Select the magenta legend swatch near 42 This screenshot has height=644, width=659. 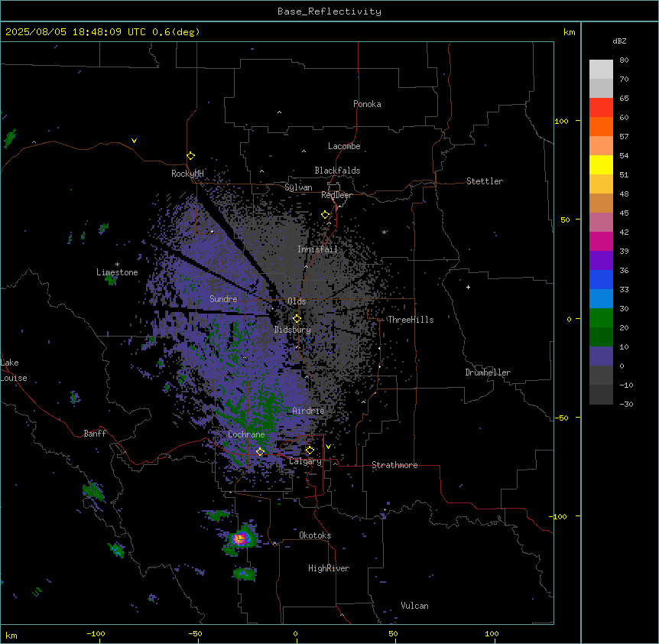(601, 241)
